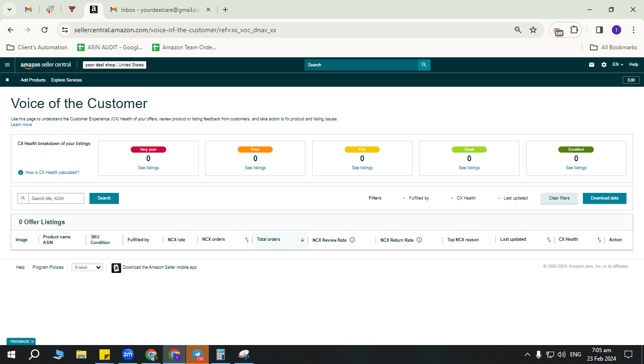This screenshot has height=364, width=644.
Task: Open the Windows Start menu
Action: 11,355
